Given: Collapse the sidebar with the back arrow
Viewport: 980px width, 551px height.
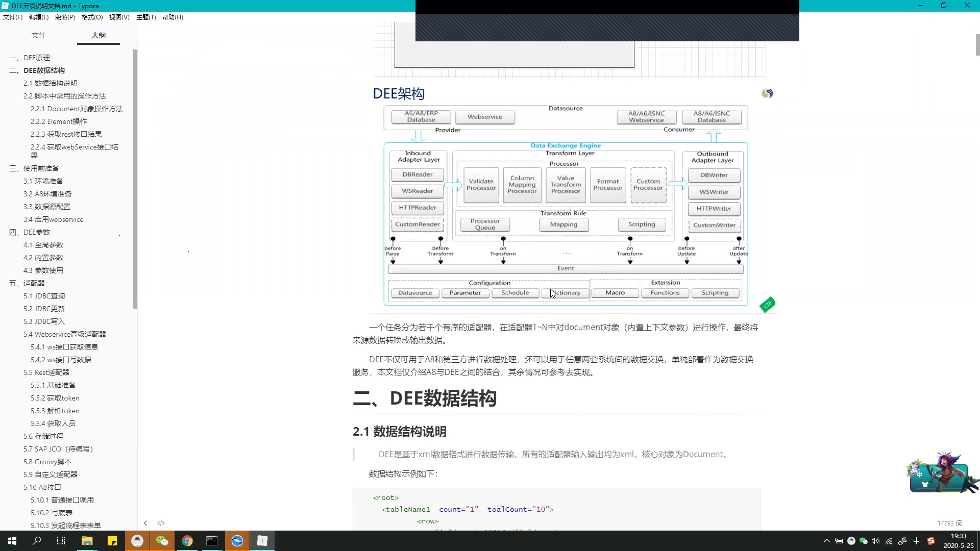Looking at the screenshot, I should [x=145, y=523].
